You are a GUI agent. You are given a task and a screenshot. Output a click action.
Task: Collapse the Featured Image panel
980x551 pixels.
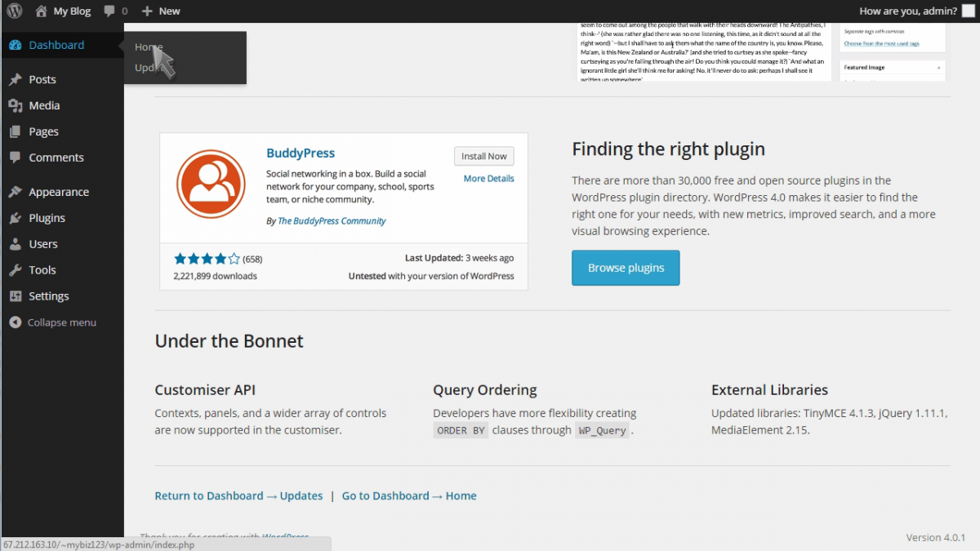click(x=939, y=68)
